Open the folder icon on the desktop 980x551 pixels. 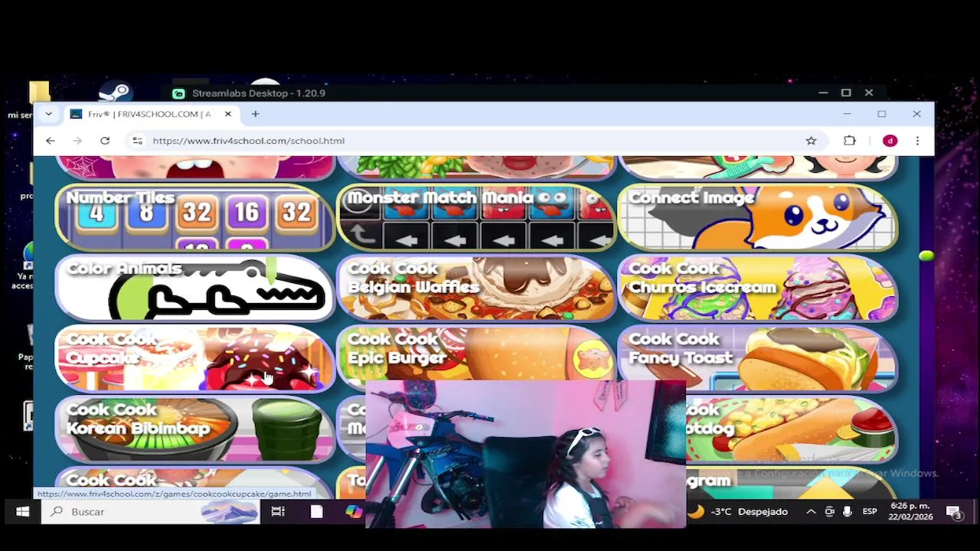tap(39, 92)
